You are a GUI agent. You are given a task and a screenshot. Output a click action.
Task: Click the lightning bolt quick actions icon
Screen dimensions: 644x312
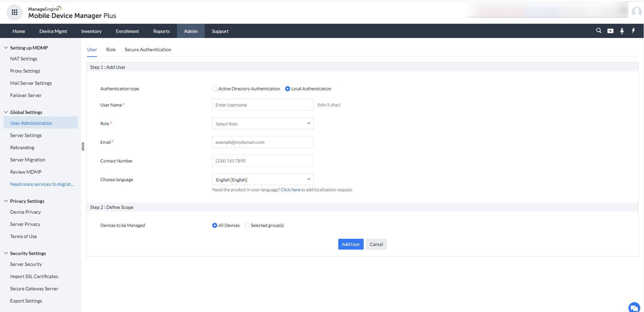pos(633,31)
